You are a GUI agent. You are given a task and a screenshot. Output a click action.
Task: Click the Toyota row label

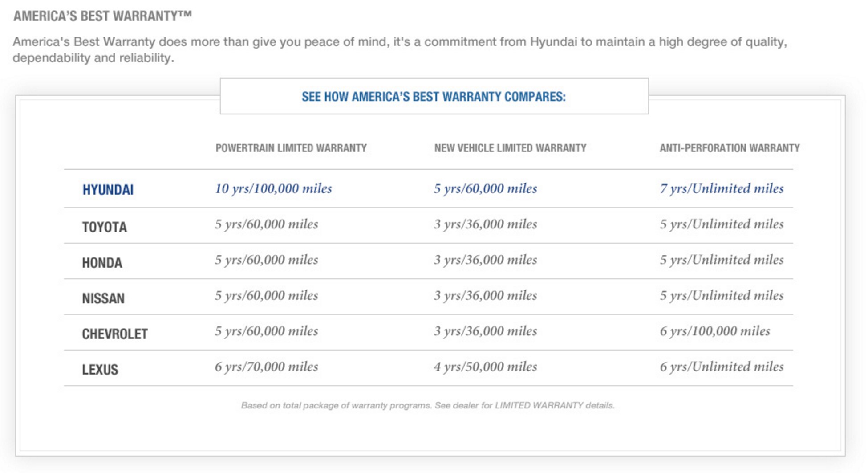[x=104, y=227]
